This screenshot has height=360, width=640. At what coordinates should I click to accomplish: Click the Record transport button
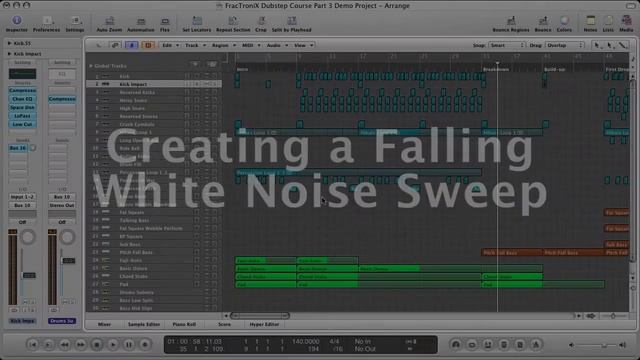coord(145,344)
